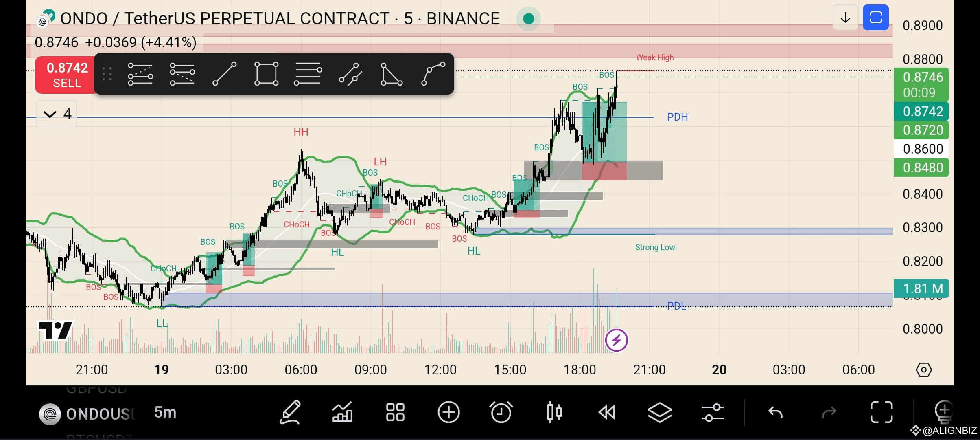Tap the plus circle icon at bottom right
Image resolution: width=980 pixels, height=440 pixels.
(x=944, y=411)
